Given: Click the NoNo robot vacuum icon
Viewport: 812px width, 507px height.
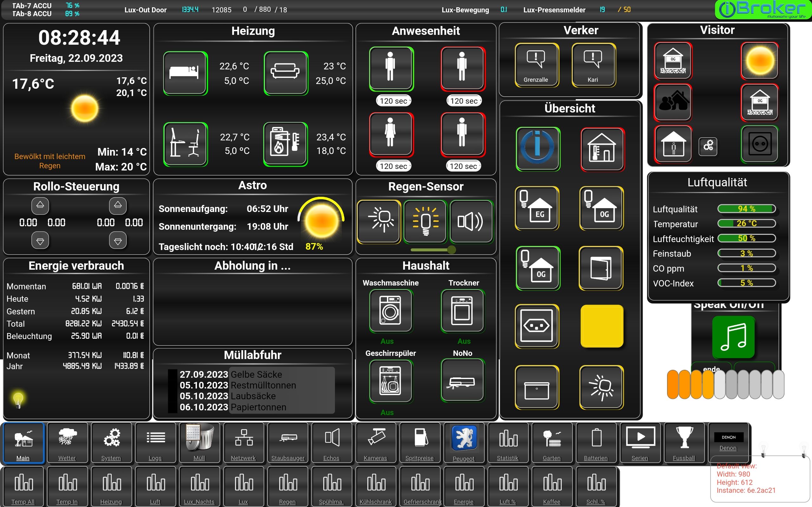Looking at the screenshot, I should click(x=462, y=381).
